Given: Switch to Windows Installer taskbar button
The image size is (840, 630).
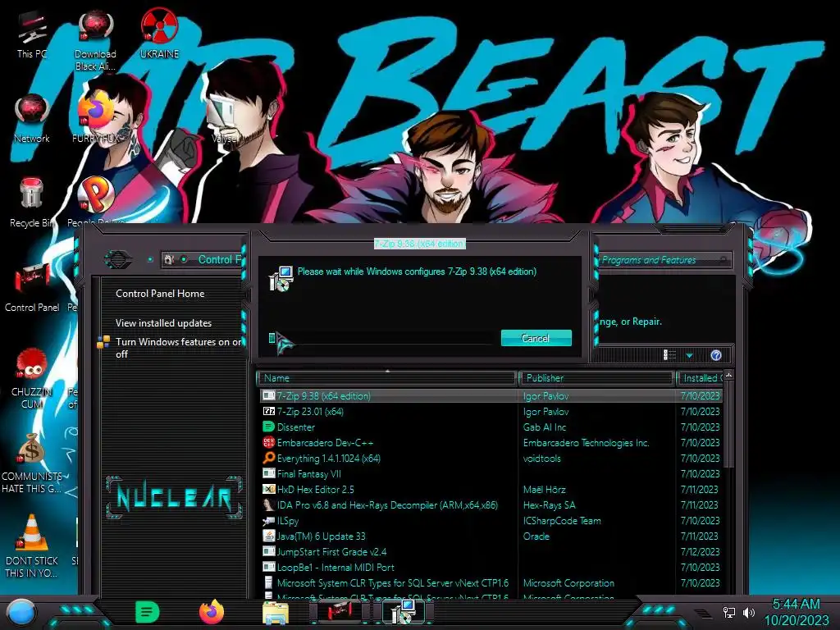Looking at the screenshot, I should [x=403, y=612].
